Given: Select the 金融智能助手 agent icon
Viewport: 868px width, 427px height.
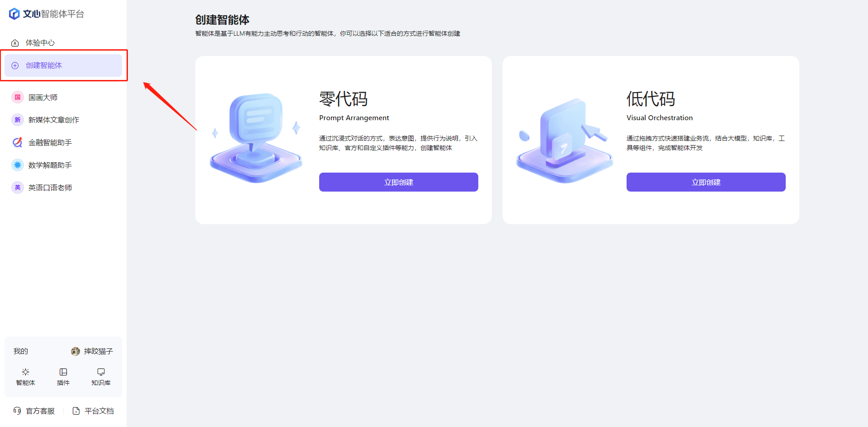Looking at the screenshot, I should (17, 142).
